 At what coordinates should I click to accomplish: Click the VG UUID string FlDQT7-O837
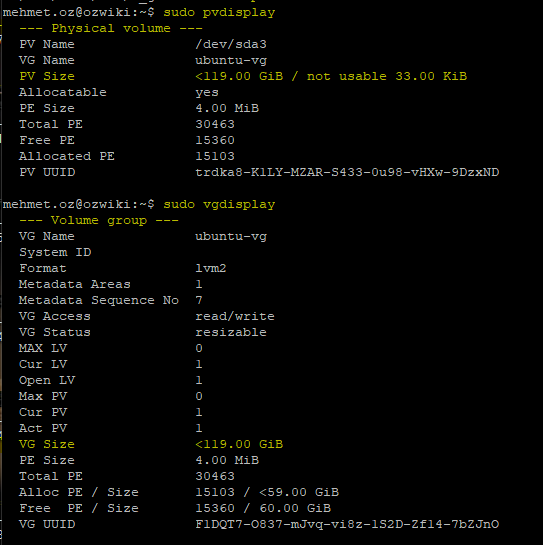point(347,524)
